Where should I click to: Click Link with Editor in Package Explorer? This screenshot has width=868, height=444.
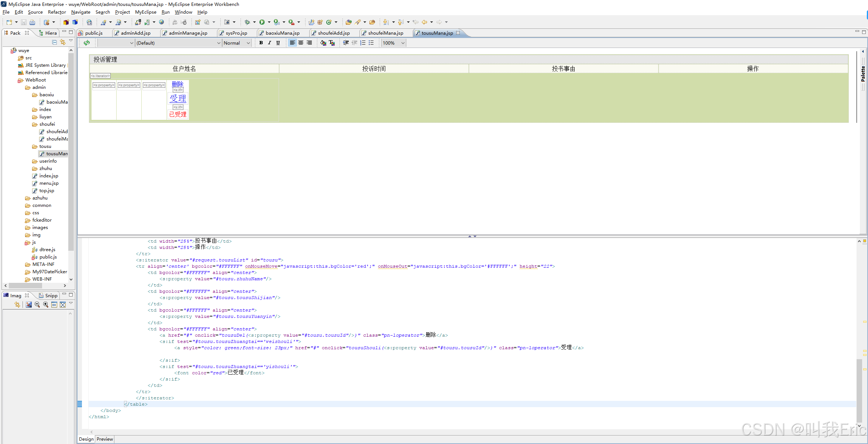click(63, 42)
